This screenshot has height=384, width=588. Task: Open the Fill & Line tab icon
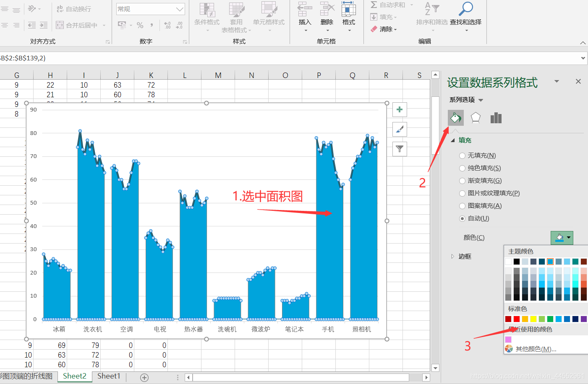tap(456, 118)
